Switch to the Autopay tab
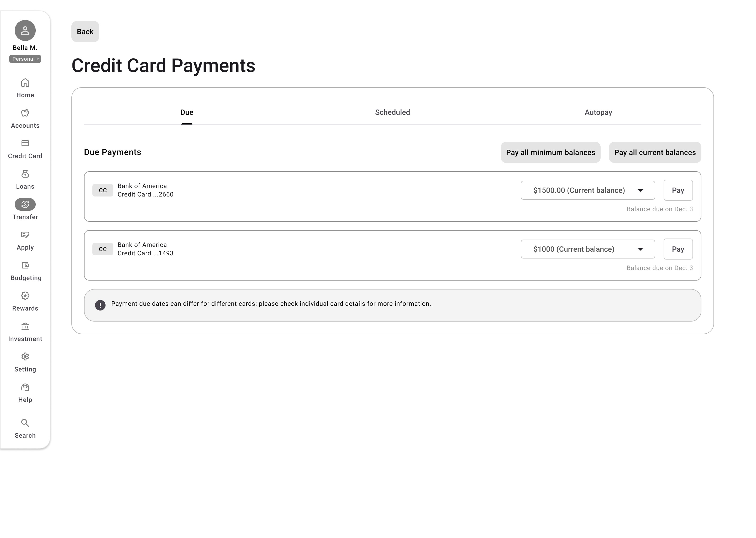This screenshot has width=756, height=538. (598, 112)
